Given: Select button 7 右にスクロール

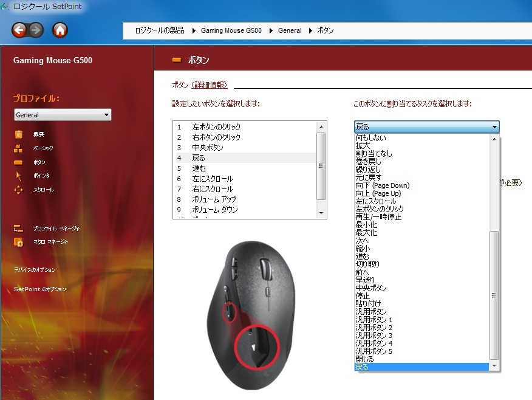Looking at the screenshot, I should pyautogui.click(x=245, y=189).
